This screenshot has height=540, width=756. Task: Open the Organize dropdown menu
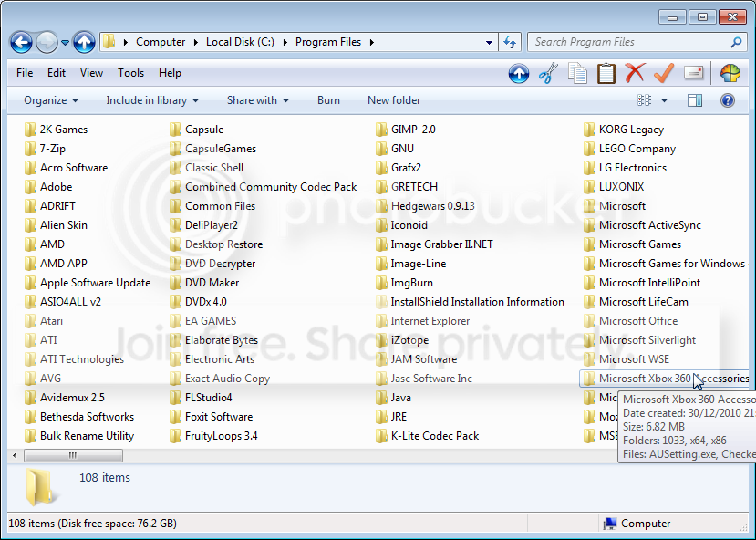point(51,100)
